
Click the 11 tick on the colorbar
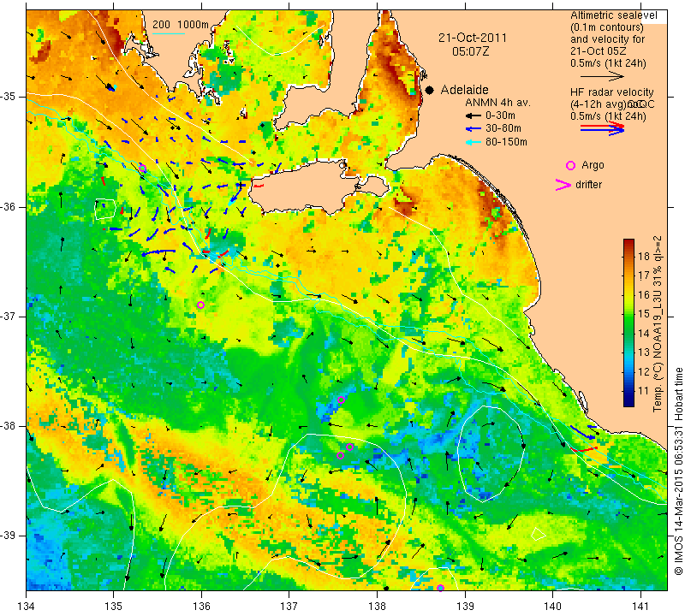644,391
